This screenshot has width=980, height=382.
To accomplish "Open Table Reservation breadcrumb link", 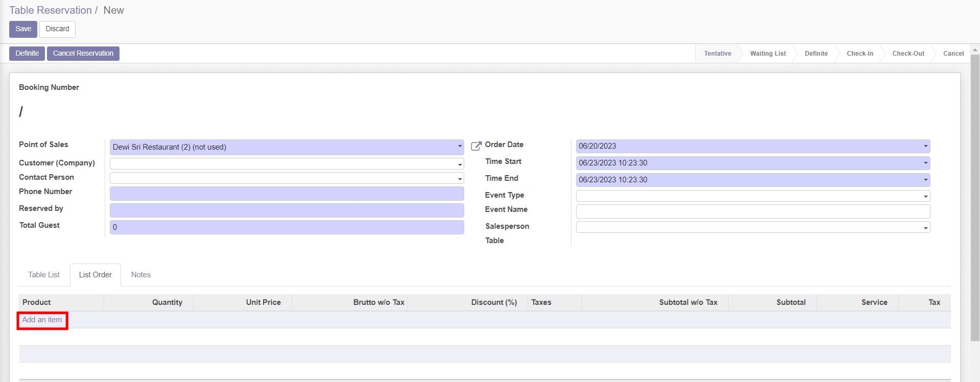I will 51,10.
